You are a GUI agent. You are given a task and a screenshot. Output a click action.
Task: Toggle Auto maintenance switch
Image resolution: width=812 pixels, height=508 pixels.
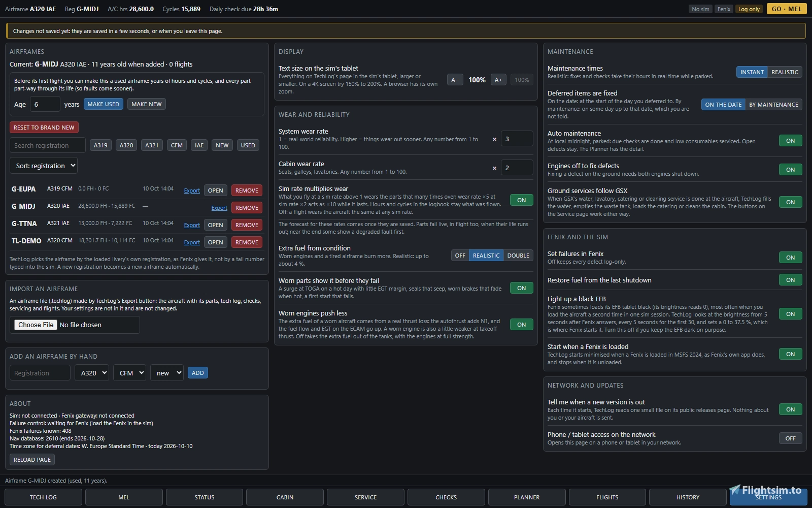[x=790, y=141]
